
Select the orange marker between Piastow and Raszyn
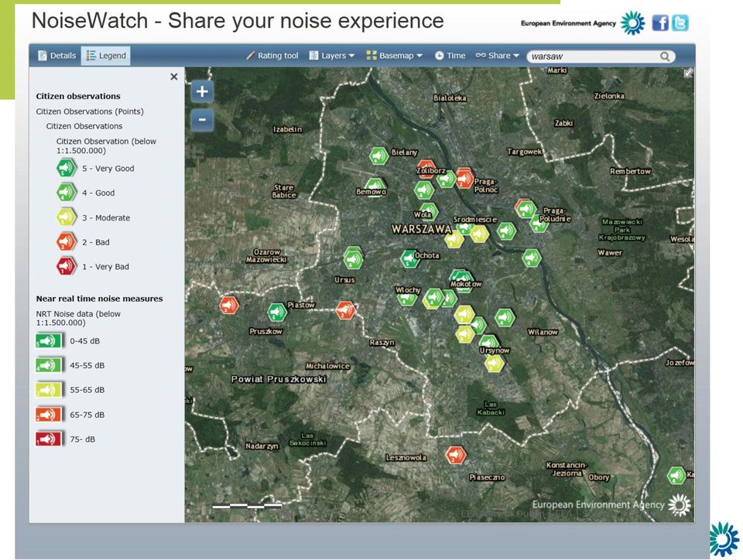345,310
